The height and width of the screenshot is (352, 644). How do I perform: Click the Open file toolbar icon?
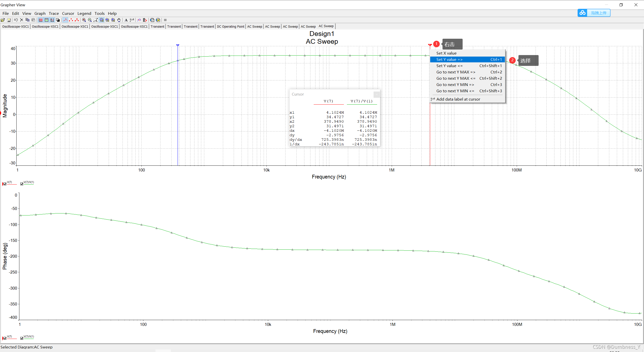3,20
